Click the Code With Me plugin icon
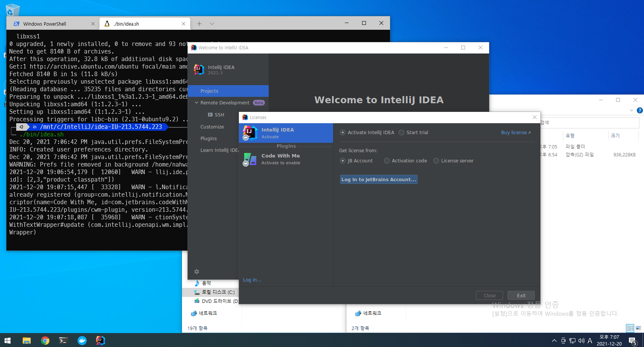The width and height of the screenshot is (644, 347). tap(249, 159)
